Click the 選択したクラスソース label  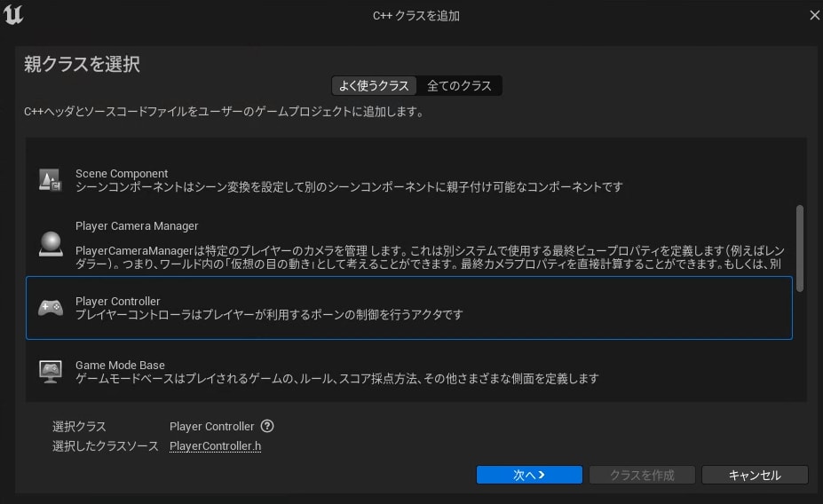coord(106,445)
